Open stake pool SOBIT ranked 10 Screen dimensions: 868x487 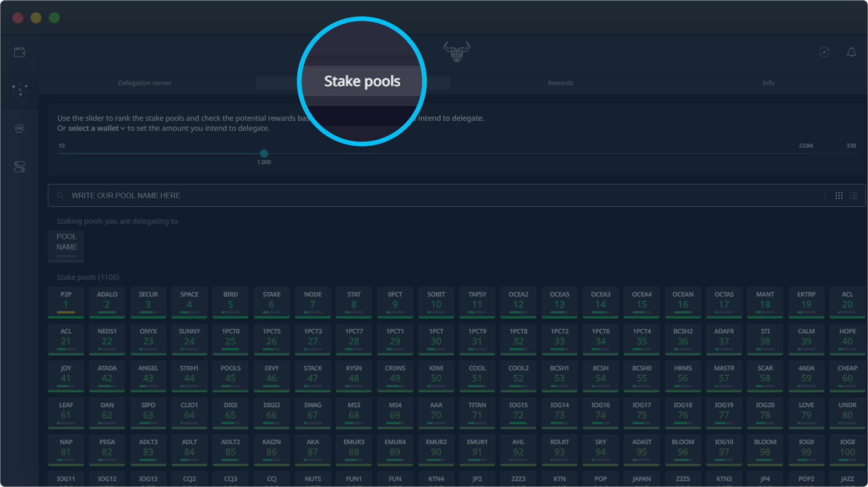(x=436, y=302)
